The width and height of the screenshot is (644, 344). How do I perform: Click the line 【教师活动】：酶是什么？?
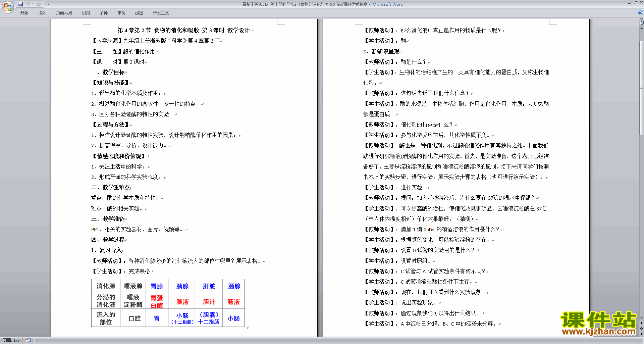pyautogui.click(x=395, y=62)
